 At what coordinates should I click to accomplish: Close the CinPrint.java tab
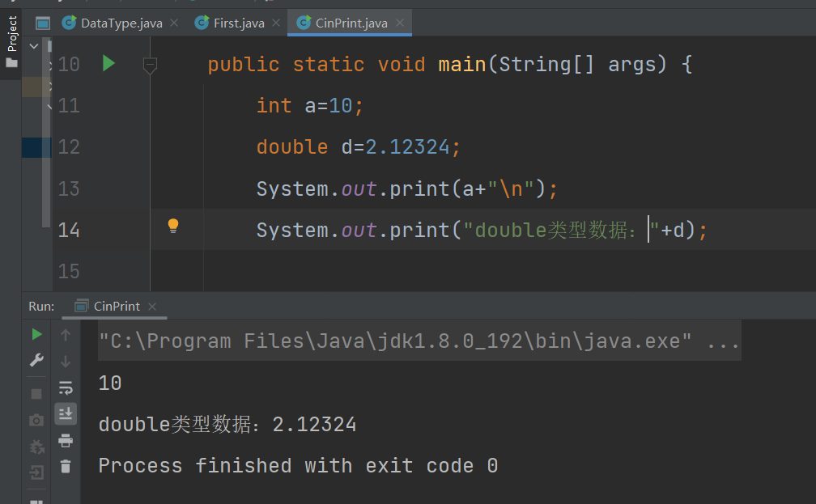pos(400,24)
